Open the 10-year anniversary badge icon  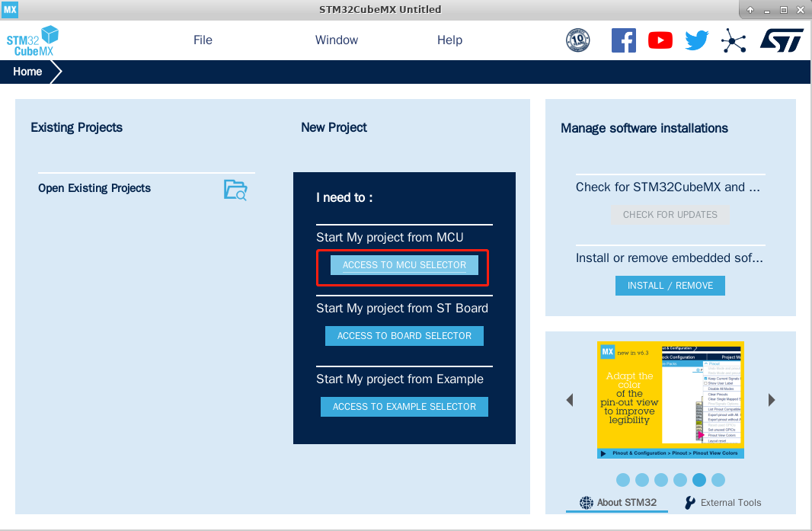(x=578, y=40)
